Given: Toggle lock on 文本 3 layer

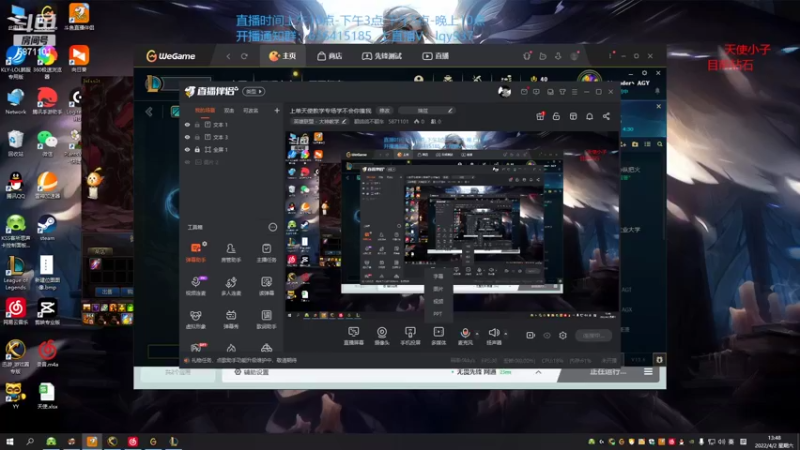Looking at the screenshot, I should click(x=197, y=137).
